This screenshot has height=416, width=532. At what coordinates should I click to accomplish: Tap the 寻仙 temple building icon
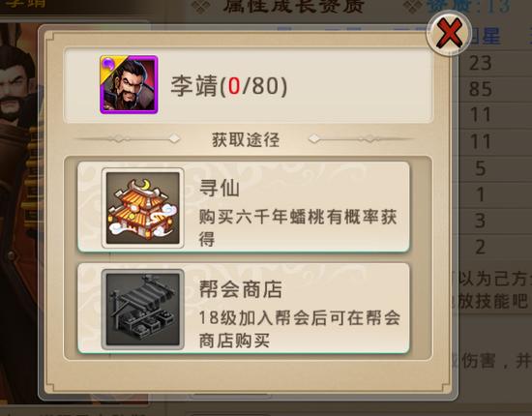[x=143, y=208]
